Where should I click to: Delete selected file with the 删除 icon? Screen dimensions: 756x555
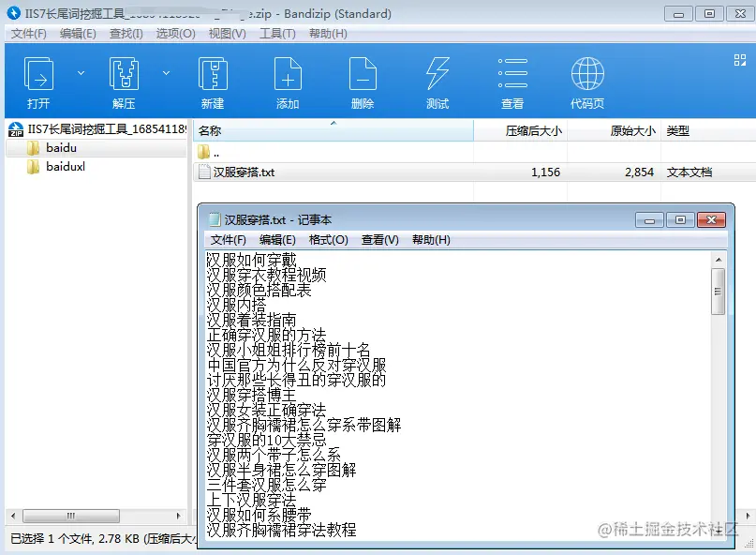point(363,81)
